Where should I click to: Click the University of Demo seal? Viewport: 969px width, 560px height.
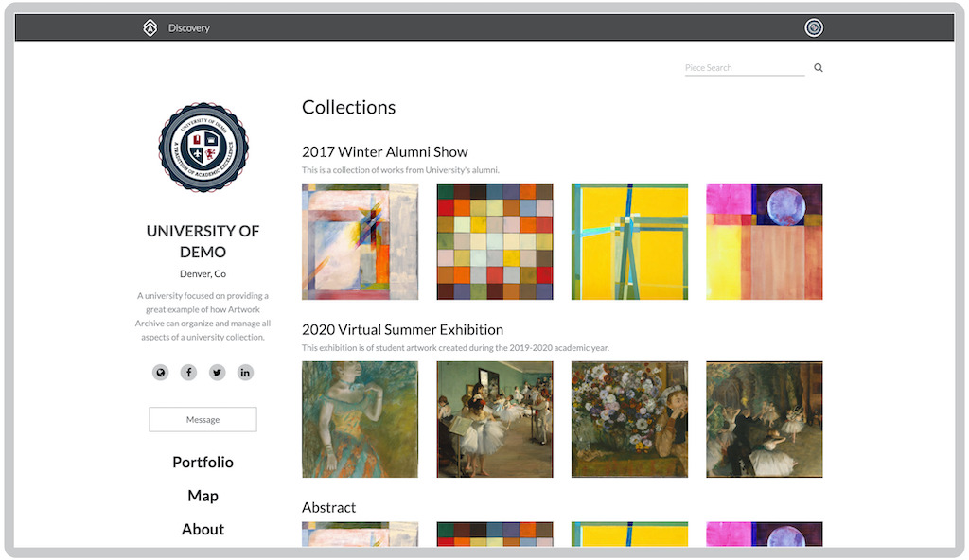(x=203, y=149)
